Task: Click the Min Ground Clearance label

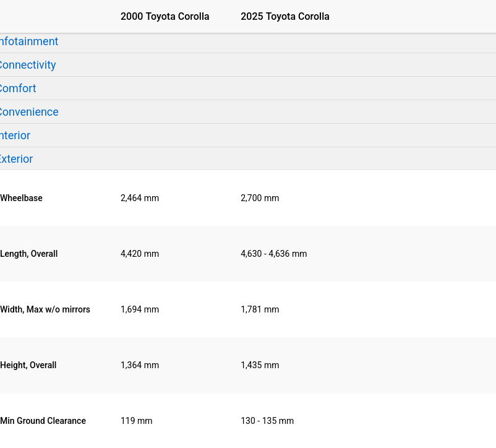Action: tap(43, 421)
